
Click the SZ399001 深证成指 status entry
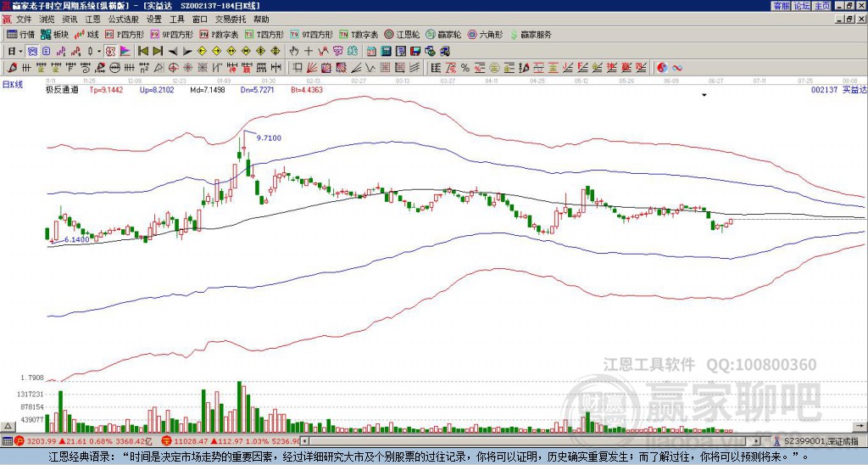click(x=821, y=441)
